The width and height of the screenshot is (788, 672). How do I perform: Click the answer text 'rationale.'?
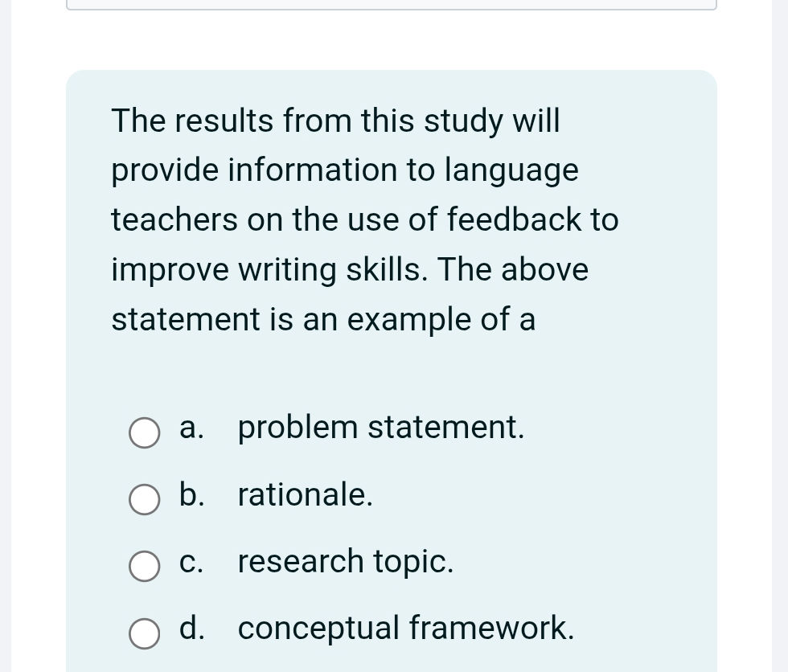point(305,495)
